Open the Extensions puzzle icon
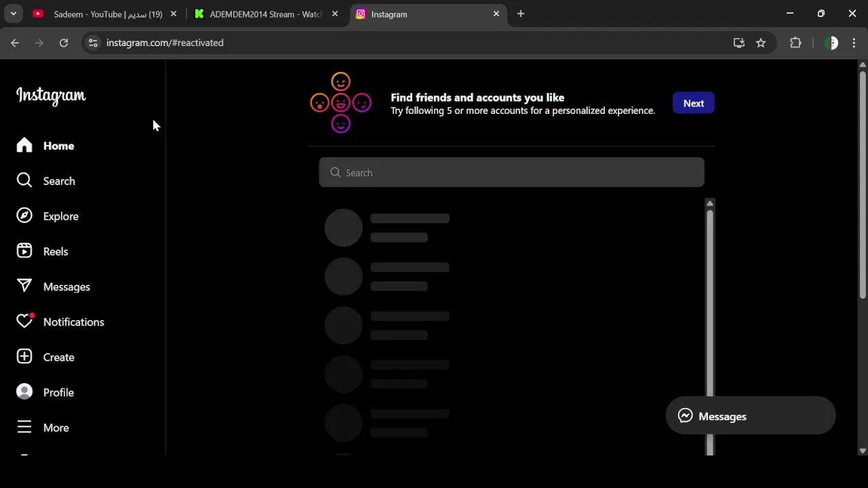 (x=795, y=43)
